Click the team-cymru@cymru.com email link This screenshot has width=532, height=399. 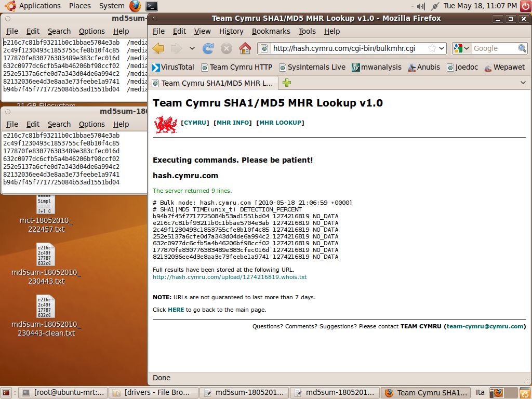coord(485,326)
